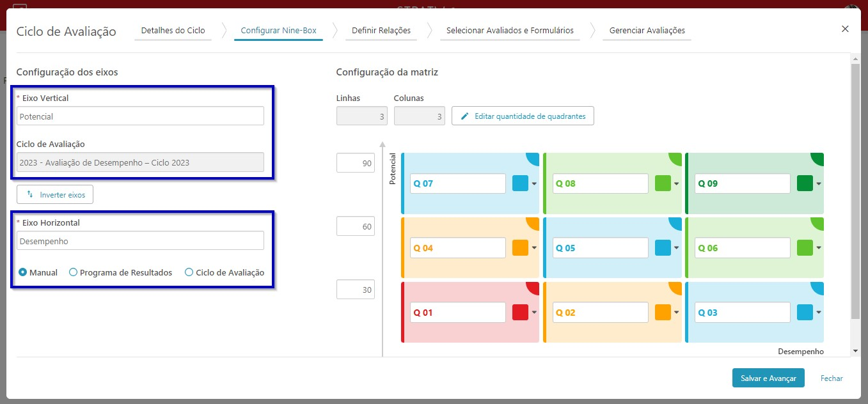This screenshot has width=868, height=404.
Task: Click the Eixo Vertical Potencial field
Action: click(x=140, y=116)
